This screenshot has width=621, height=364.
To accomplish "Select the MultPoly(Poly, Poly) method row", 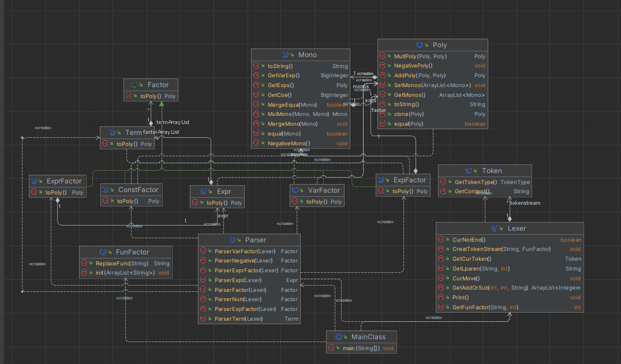I will [432, 56].
